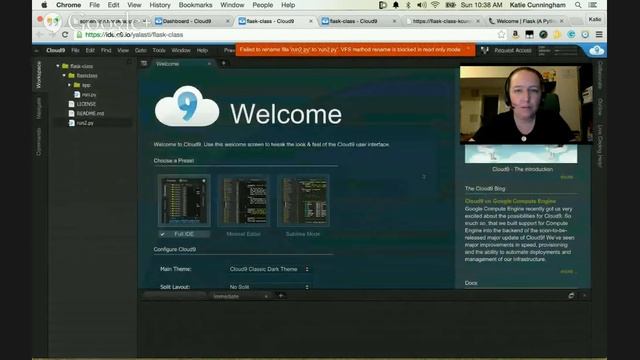
Task: Open the macOS notification center icon
Action: point(593,5)
